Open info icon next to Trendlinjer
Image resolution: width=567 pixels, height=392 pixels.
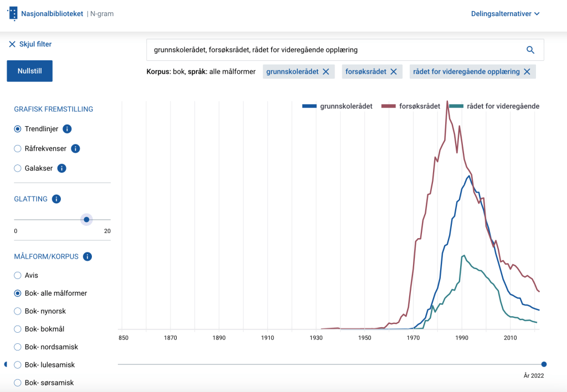pyautogui.click(x=67, y=129)
